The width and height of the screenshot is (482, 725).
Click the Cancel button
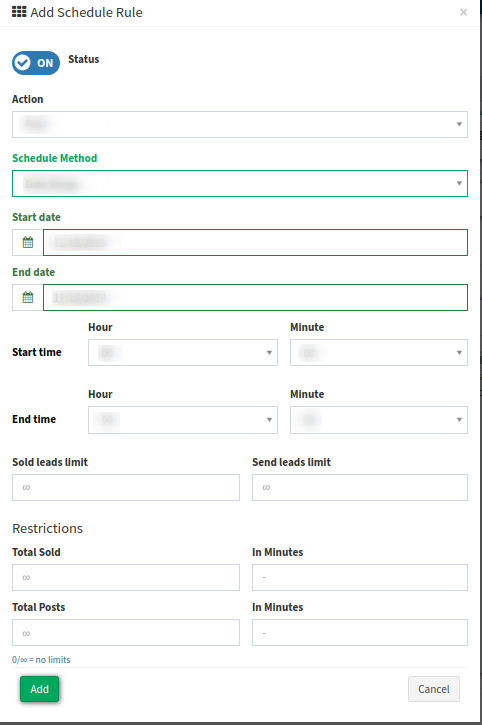(x=434, y=689)
